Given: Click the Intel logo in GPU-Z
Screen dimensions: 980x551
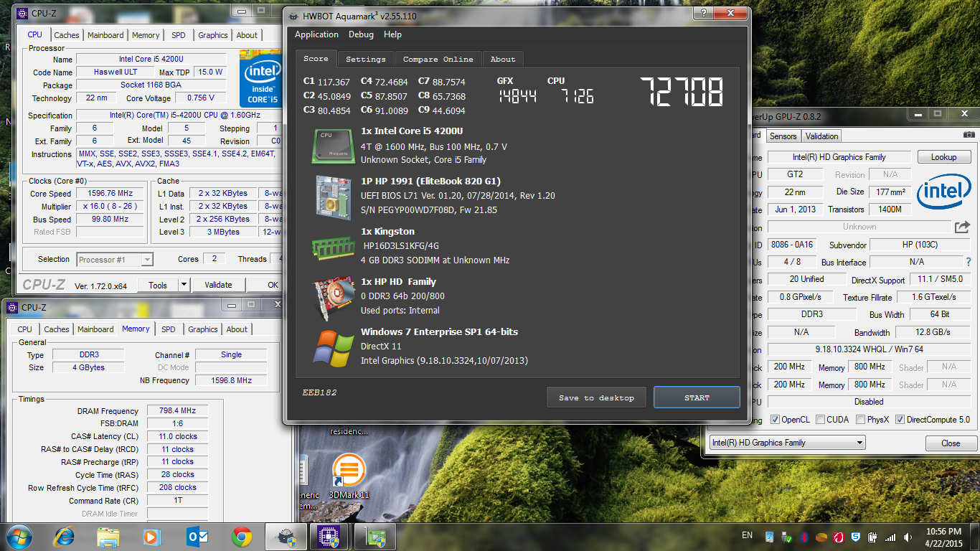Looking at the screenshot, I should click(x=944, y=191).
